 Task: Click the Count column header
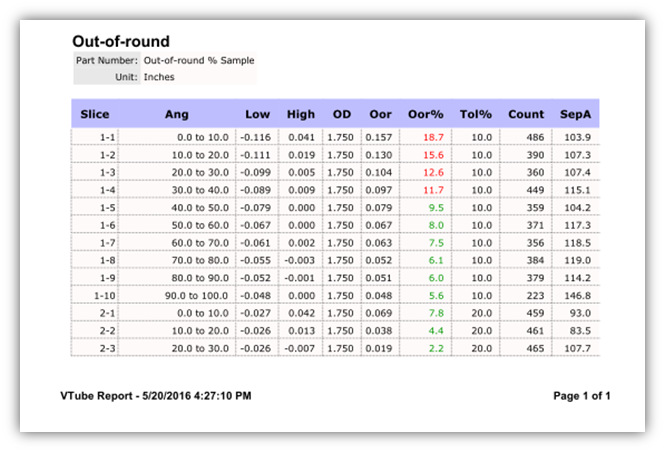(x=526, y=114)
